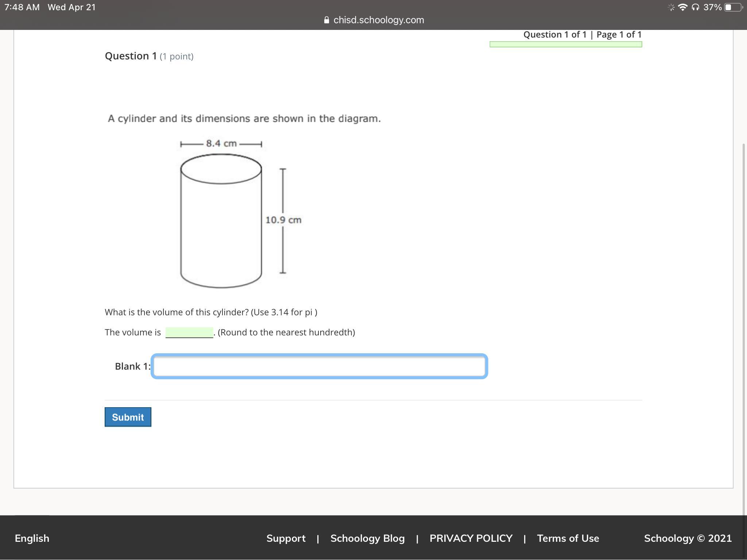
Task: Focus the Blank 1 answer field
Action: (x=319, y=366)
